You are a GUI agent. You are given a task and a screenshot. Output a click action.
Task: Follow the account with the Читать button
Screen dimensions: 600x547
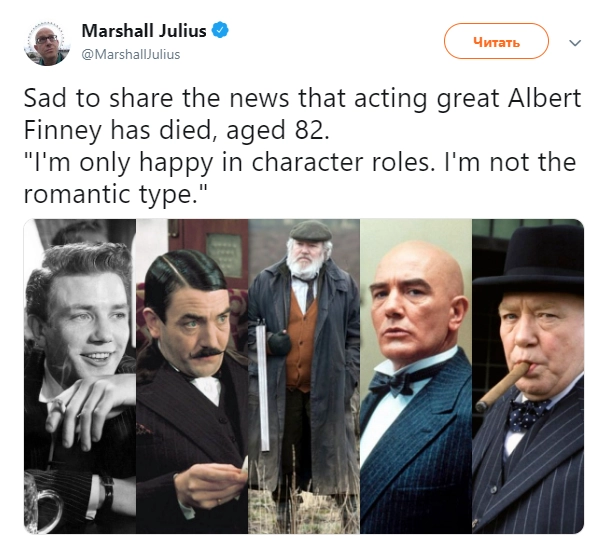tap(496, 41)
